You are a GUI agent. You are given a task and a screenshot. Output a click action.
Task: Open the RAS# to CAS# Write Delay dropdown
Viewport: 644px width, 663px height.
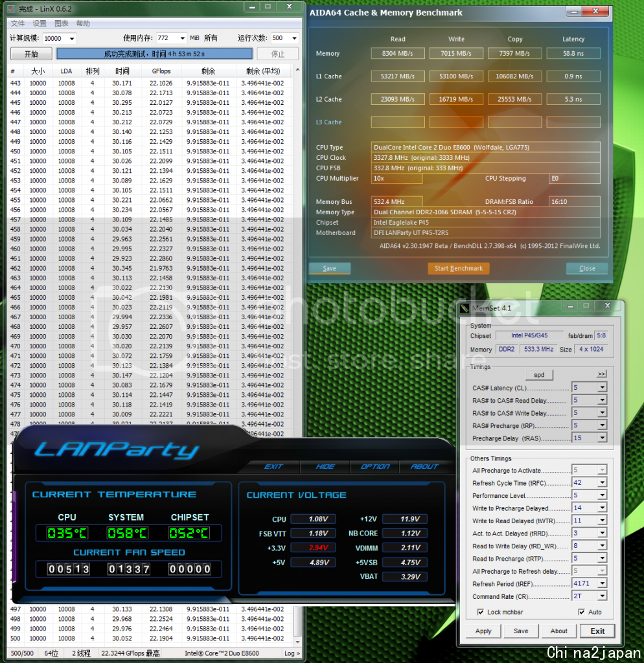tap(602, 412)
